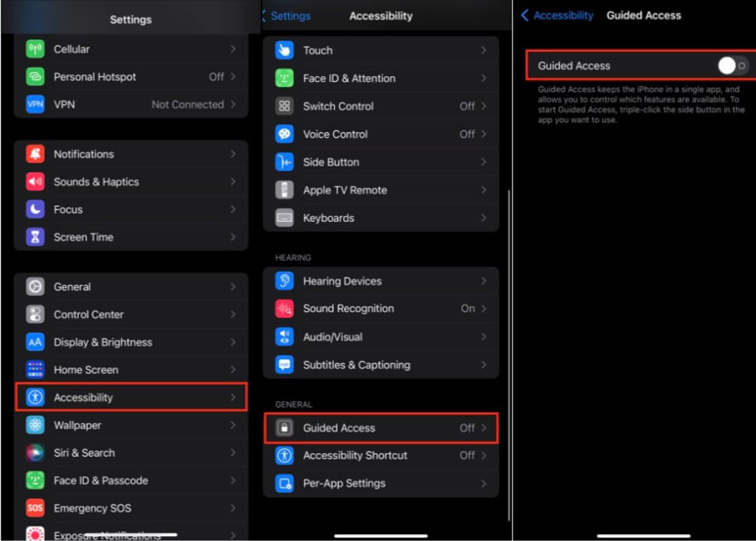This screenshot has width=756, height=541.
Task: Open the Voice Control icon
Action: click(284, 134)
